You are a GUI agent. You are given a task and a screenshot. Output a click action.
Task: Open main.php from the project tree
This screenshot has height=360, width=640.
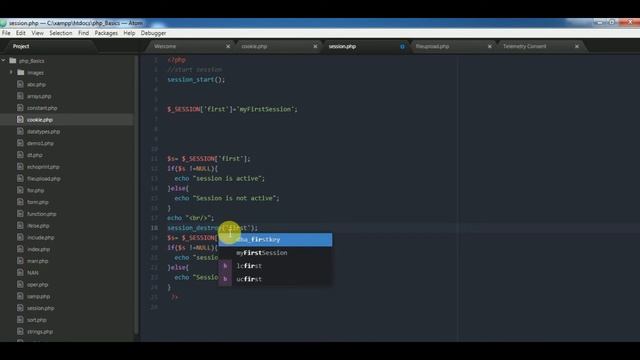38,261
